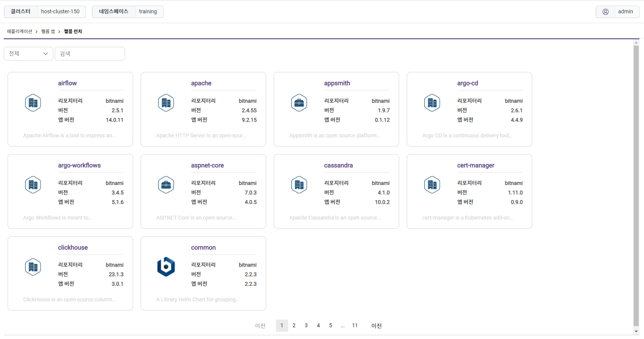
Task: Select current page 1 in pagination
Action: (282, 325)
